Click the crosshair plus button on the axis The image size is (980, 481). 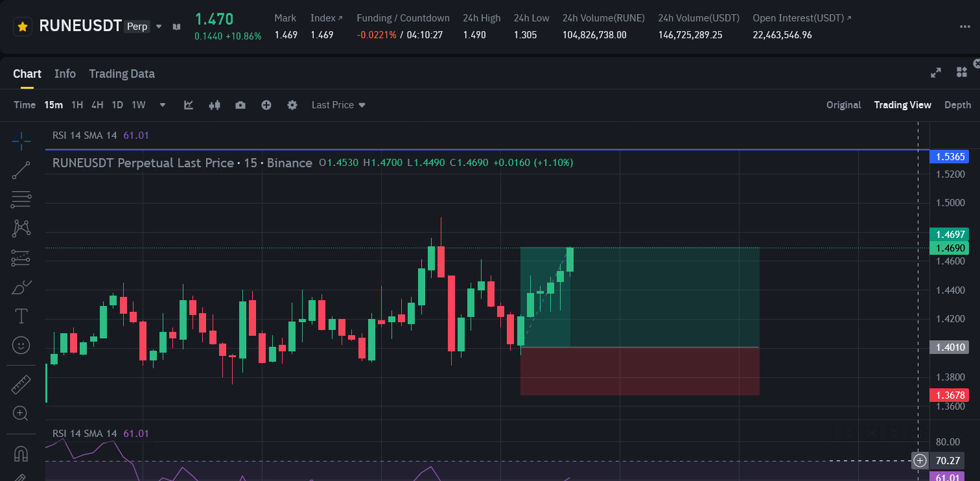(x=920, y=461)
